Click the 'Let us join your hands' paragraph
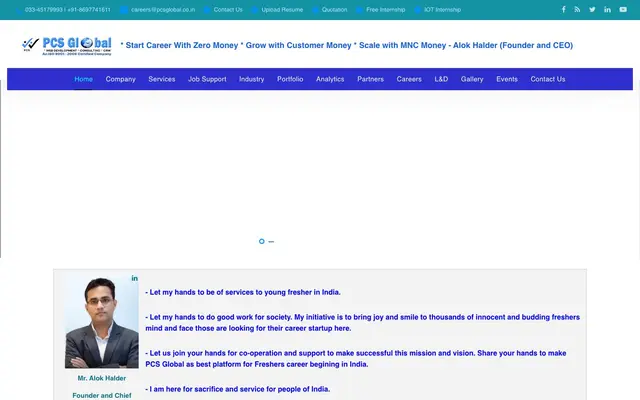This screenshot has width=640, height=400. tap(356, 359)
